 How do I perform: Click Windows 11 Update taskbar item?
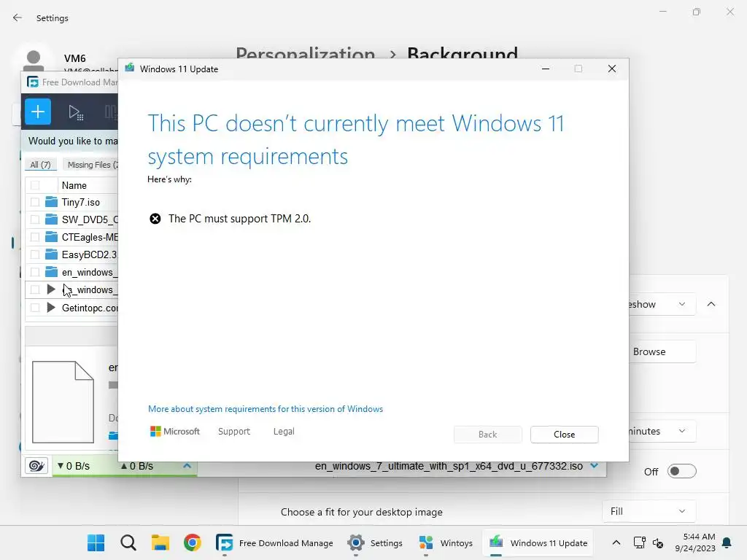tap(538, 542)
